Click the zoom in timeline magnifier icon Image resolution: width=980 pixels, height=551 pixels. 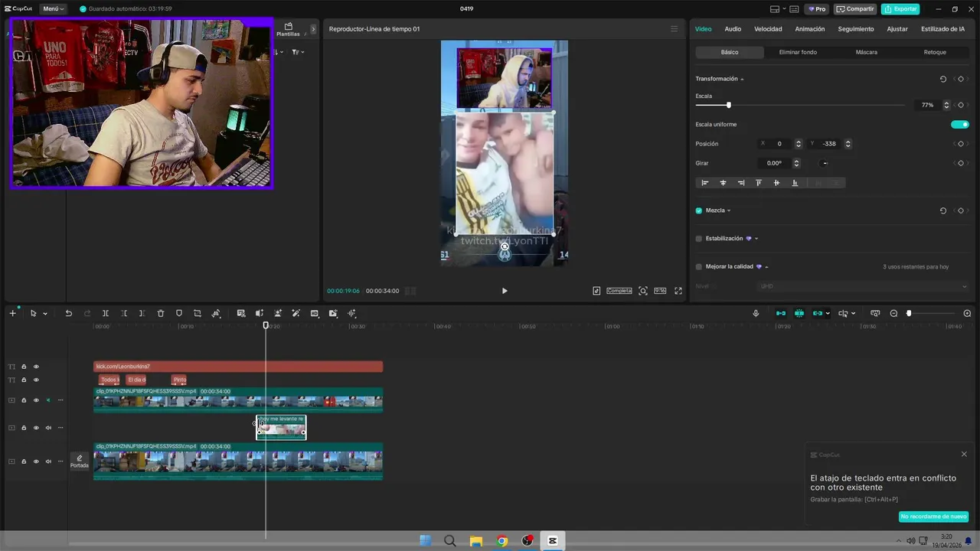click(x=967, y=314)
